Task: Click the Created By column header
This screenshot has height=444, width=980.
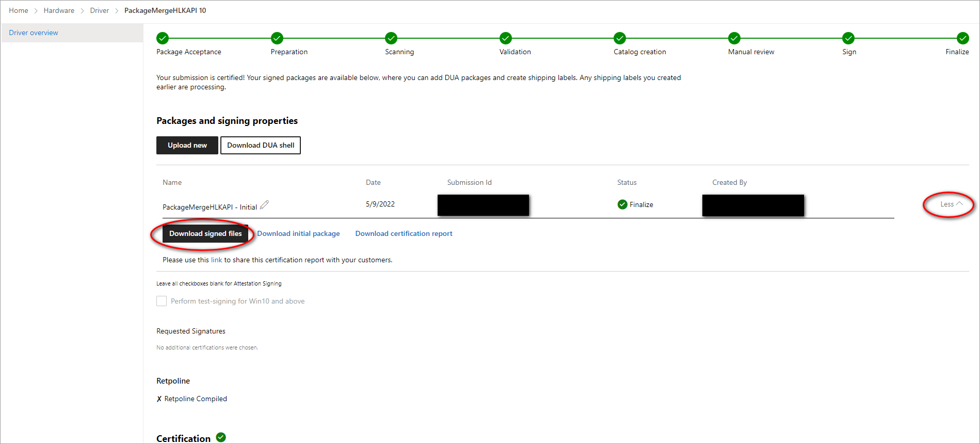Action: (x=730, y=182)
